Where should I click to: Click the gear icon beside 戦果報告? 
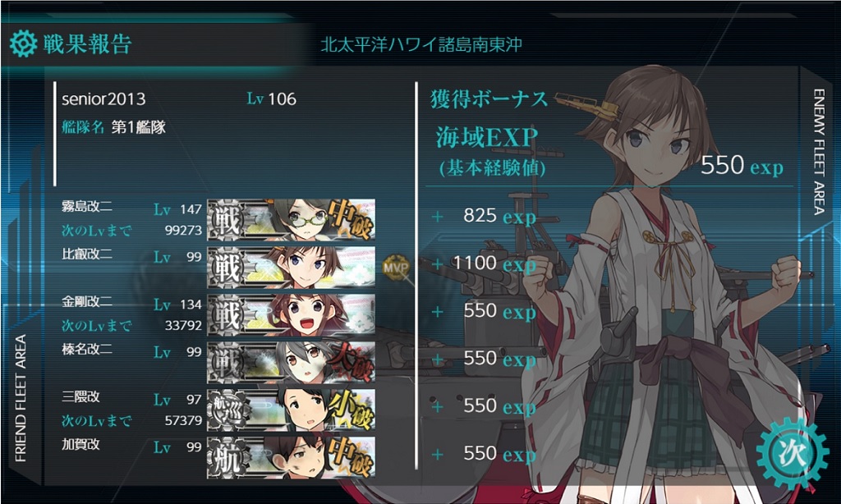[24, 44]
